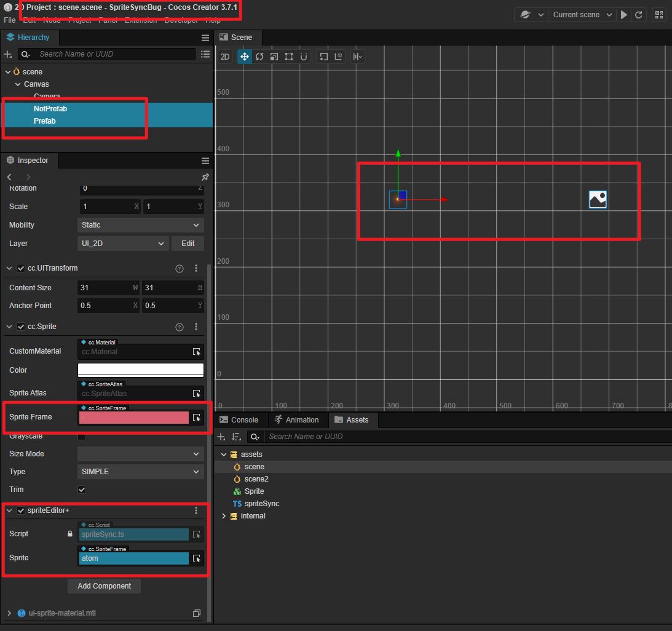Image resolution: width=672 pixels, height=631 pixels.
Task: Enable the Grayscale checkbox
Action: tap(82, 437)
